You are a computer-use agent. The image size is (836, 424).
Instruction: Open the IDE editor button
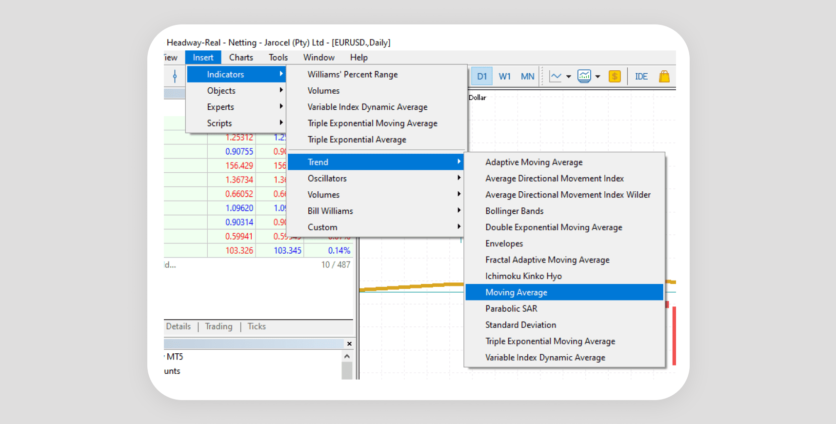[641, 76]
